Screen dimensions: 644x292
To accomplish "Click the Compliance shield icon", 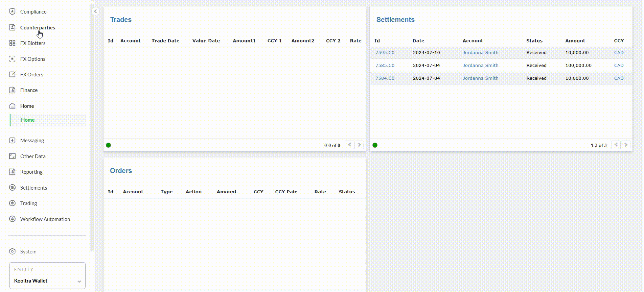I will point(13,11).
